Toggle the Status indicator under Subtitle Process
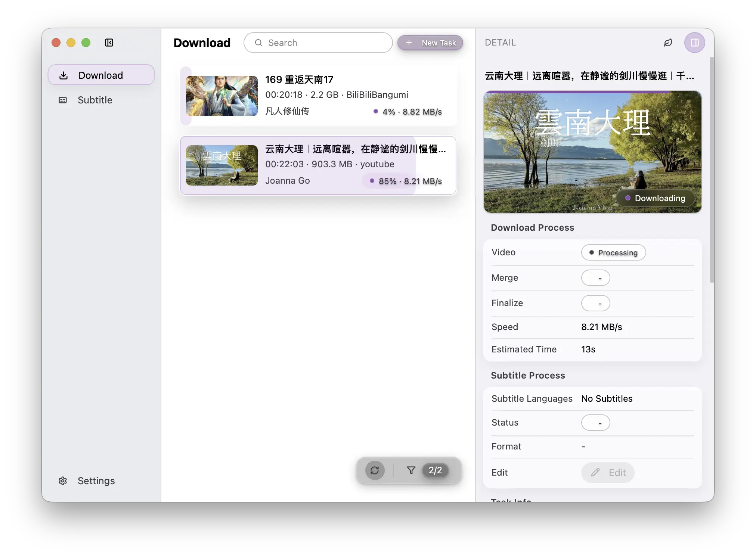Viewport: 756px width, 557px height. (595, 423)
